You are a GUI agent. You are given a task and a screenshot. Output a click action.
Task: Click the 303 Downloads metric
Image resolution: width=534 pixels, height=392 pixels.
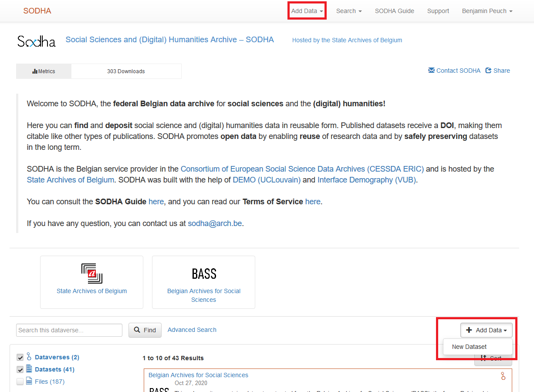coord(126,71)
